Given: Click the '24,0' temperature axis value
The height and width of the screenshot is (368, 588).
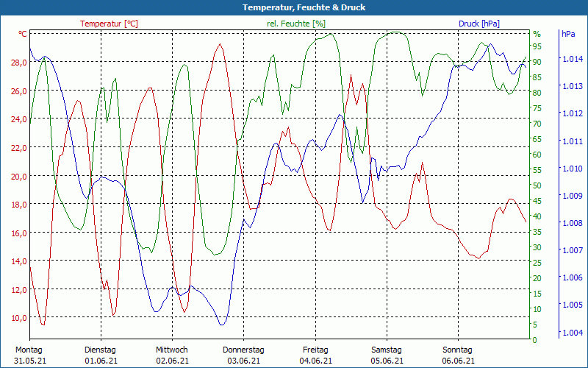Looking at the screenshot, I should tap(19, 119).
